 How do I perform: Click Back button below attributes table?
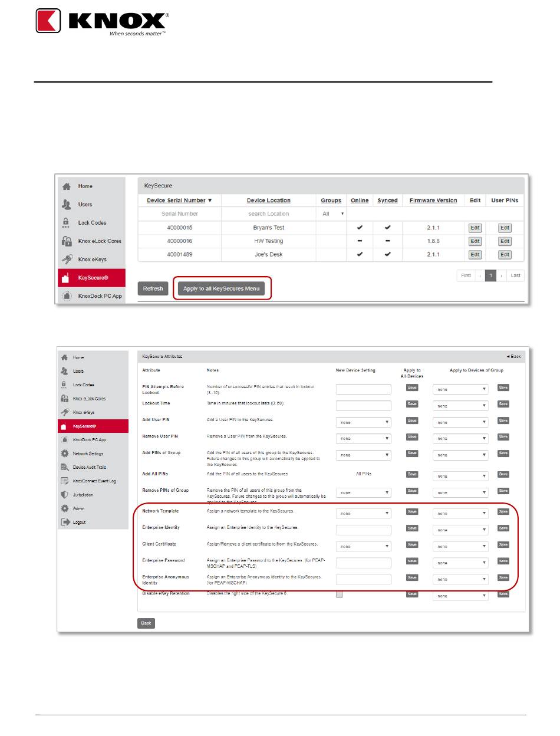pyautogui.click(x=146, y=623)
